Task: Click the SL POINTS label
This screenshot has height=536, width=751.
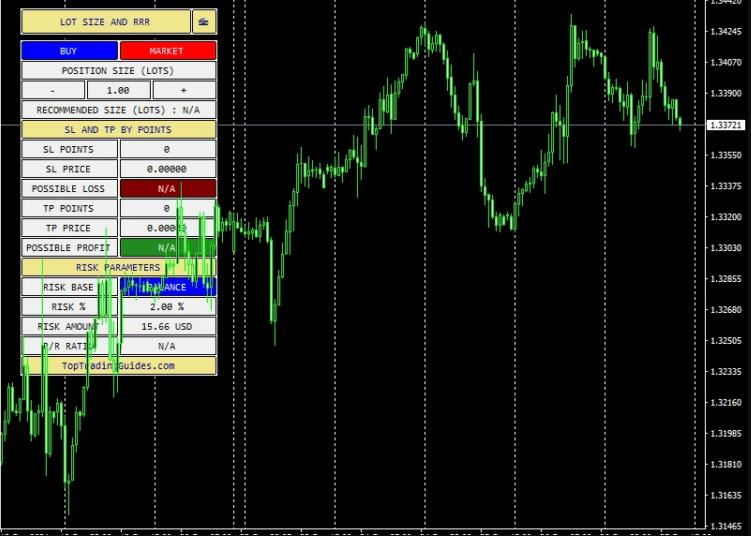Action: (69, 149)
